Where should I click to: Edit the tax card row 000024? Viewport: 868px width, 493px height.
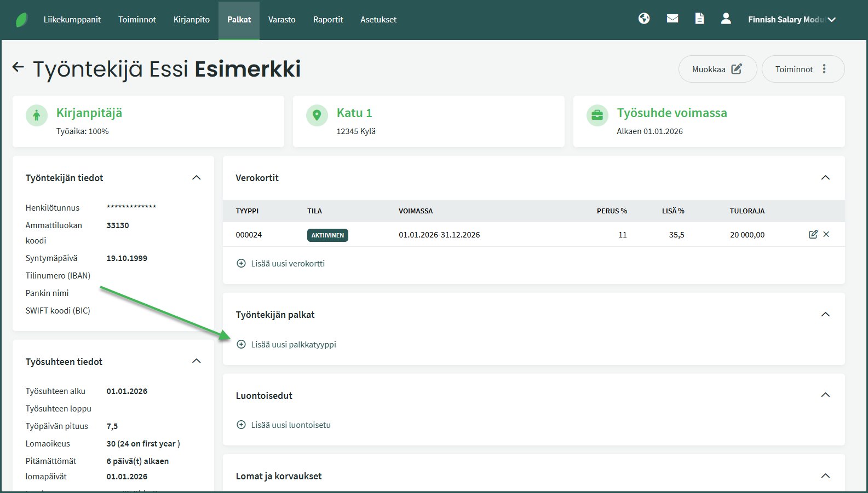[813, 234]
